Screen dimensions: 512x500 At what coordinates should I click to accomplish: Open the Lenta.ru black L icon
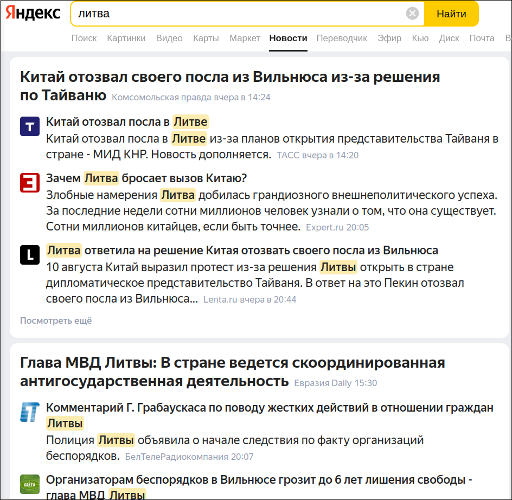[30, 255]
